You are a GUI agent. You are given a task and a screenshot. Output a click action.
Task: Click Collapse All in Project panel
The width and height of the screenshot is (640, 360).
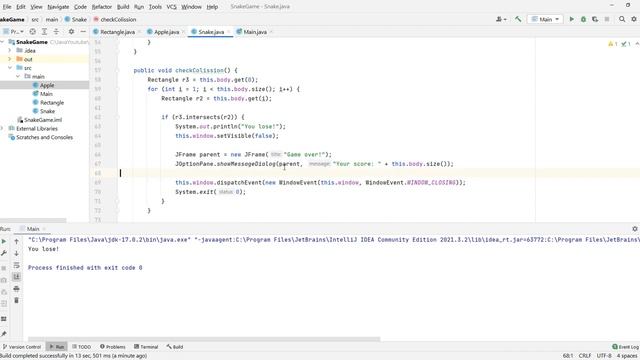(x=56, y=31)
